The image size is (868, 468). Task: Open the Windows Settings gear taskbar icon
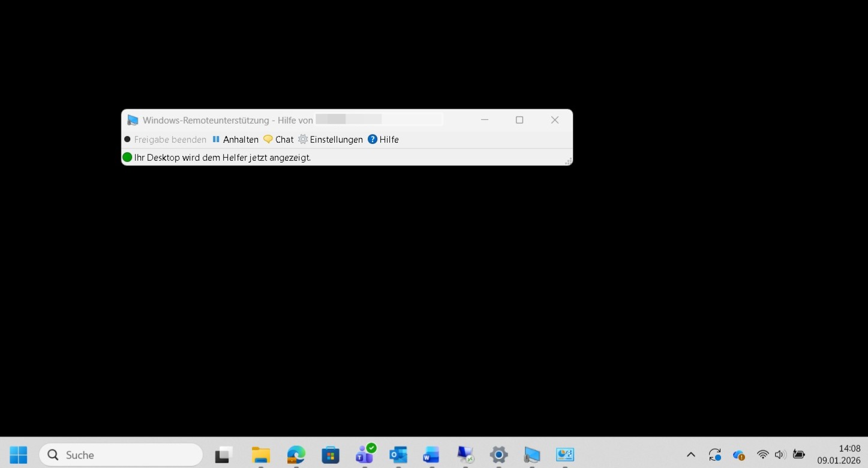click(498, 455)
